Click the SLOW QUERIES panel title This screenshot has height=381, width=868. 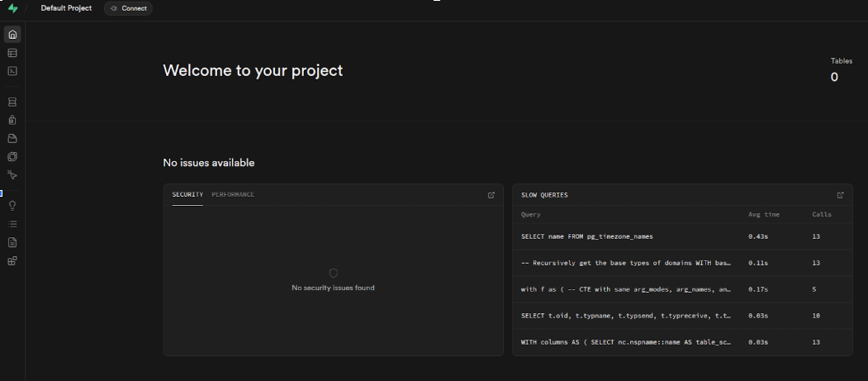coord(544,195)
